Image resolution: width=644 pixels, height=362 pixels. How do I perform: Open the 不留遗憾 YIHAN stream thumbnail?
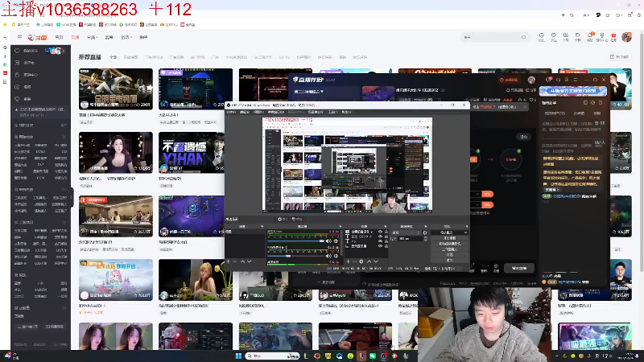point(196,152)
